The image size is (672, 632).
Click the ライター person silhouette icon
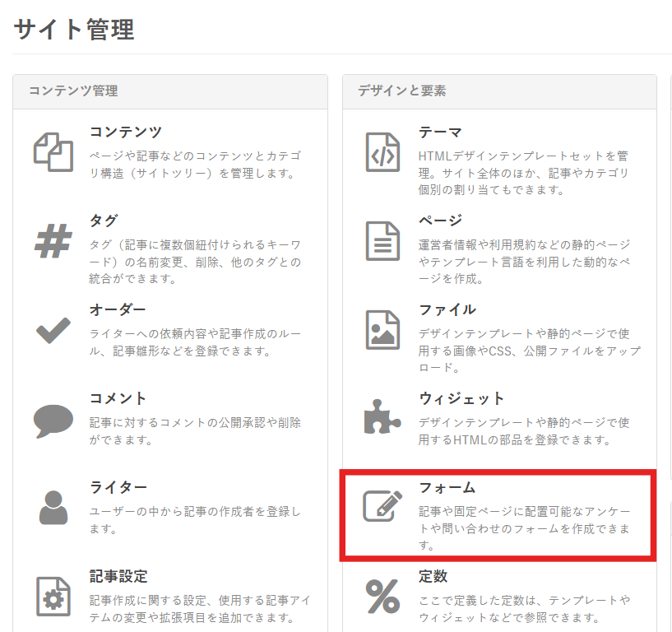[53, 507]
